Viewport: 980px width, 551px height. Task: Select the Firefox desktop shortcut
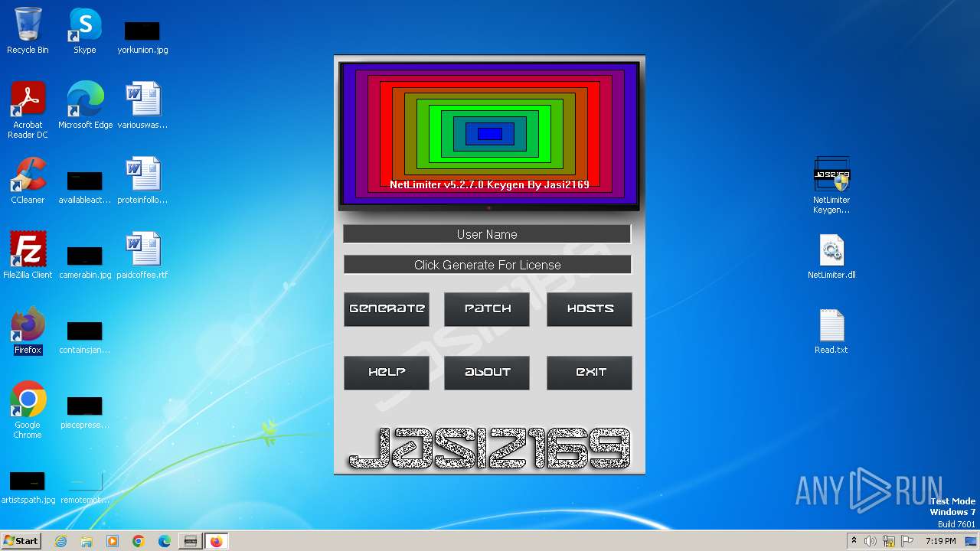click(28, 330)
